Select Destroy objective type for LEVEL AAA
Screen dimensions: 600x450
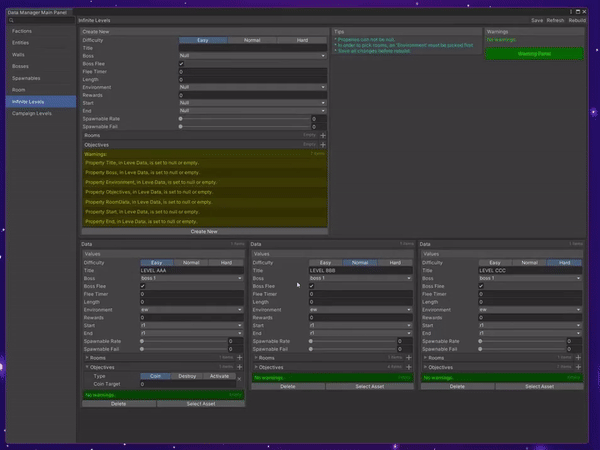tap(187, 376)
